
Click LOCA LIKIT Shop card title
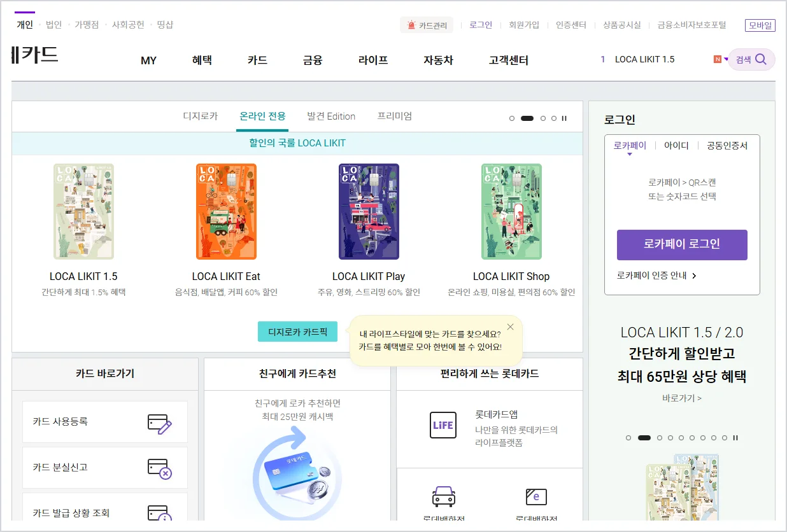(511, 276)
